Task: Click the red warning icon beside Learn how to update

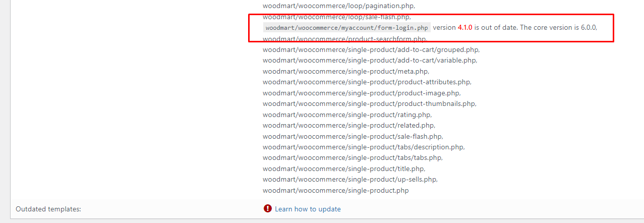Action: click(268, 208)
